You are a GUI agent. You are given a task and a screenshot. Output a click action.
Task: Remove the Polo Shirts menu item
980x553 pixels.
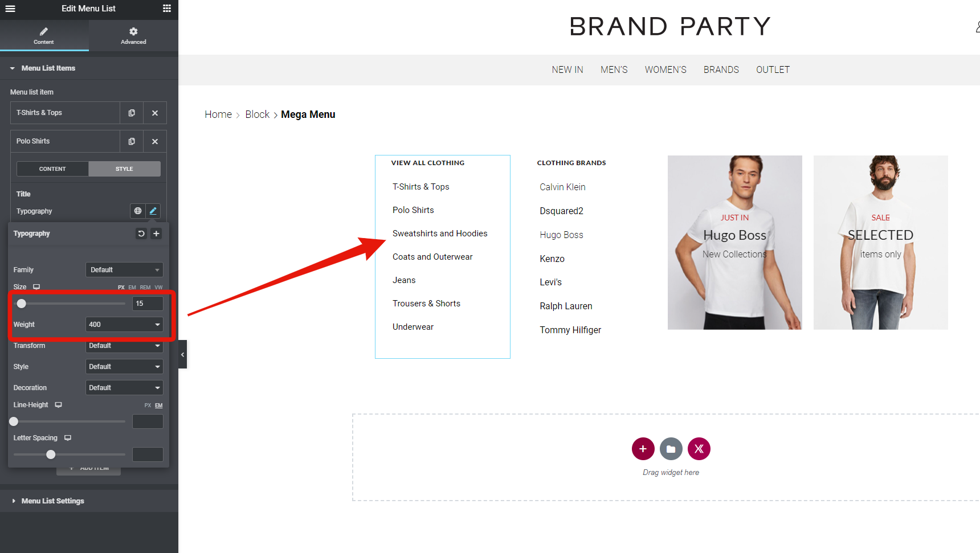(155, 141)
